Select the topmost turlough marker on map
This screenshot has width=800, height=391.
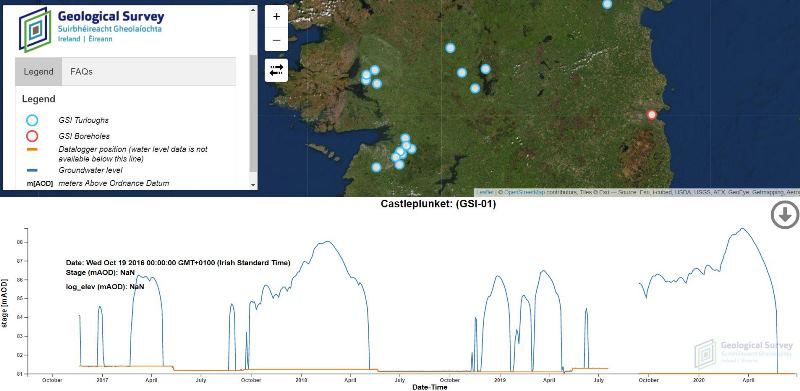(x=607, y=4)
